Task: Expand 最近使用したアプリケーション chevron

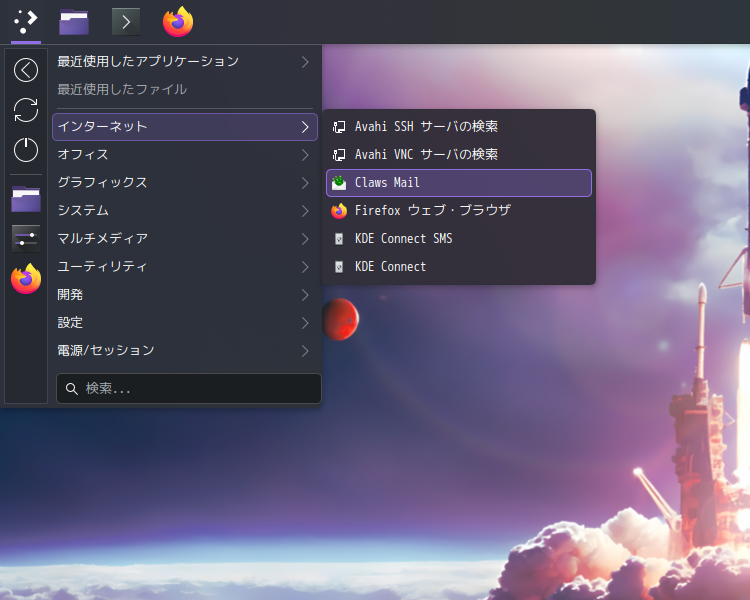Action: (x=305, y=62)
